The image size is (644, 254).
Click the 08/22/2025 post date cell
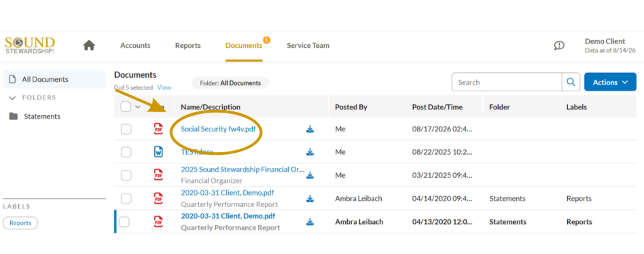pyautogui.click(x=442, y=152)
